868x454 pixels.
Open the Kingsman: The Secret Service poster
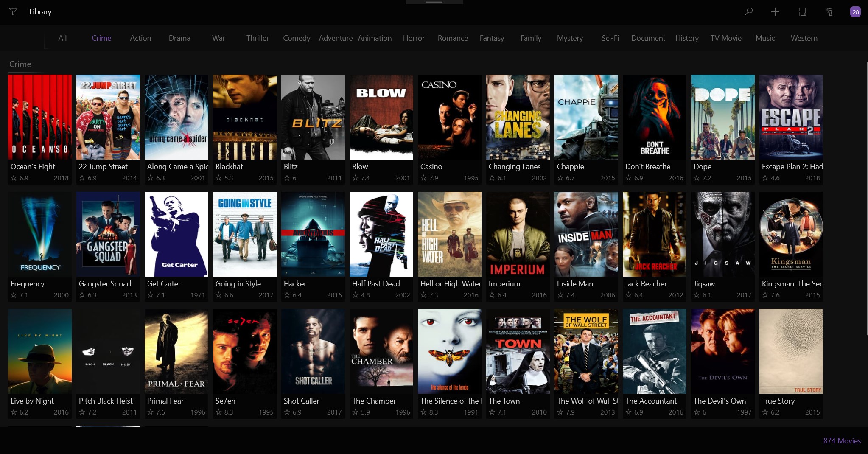(791, 234)
